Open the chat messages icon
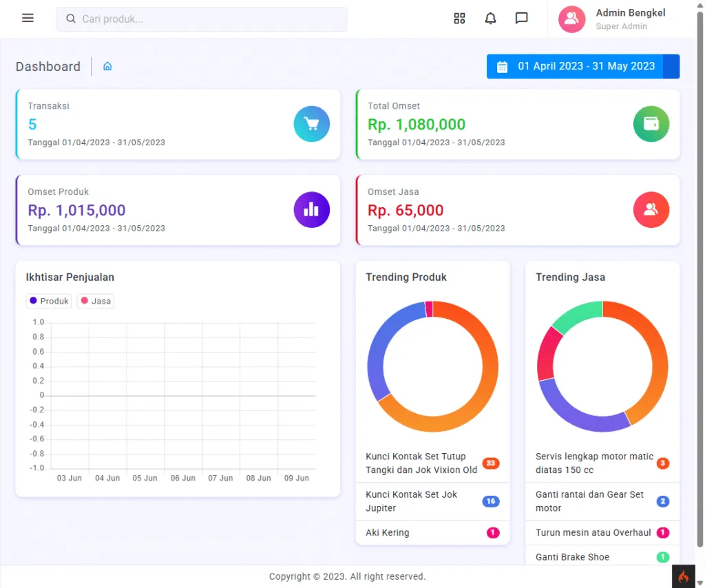705x588 pixels. coord(521,19)
